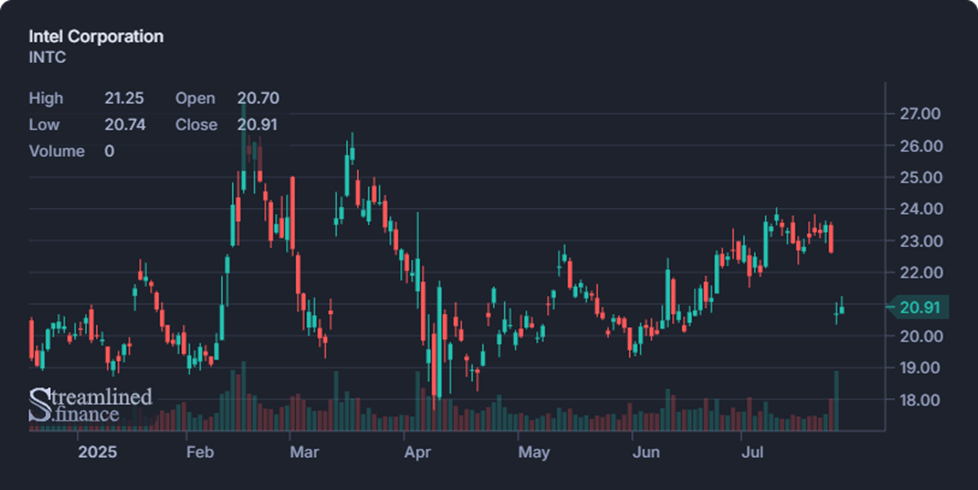Image resolution: width=978 pixels, height=490 pixels.
Task: Click the Jul label on time axis
Action: 752,452
